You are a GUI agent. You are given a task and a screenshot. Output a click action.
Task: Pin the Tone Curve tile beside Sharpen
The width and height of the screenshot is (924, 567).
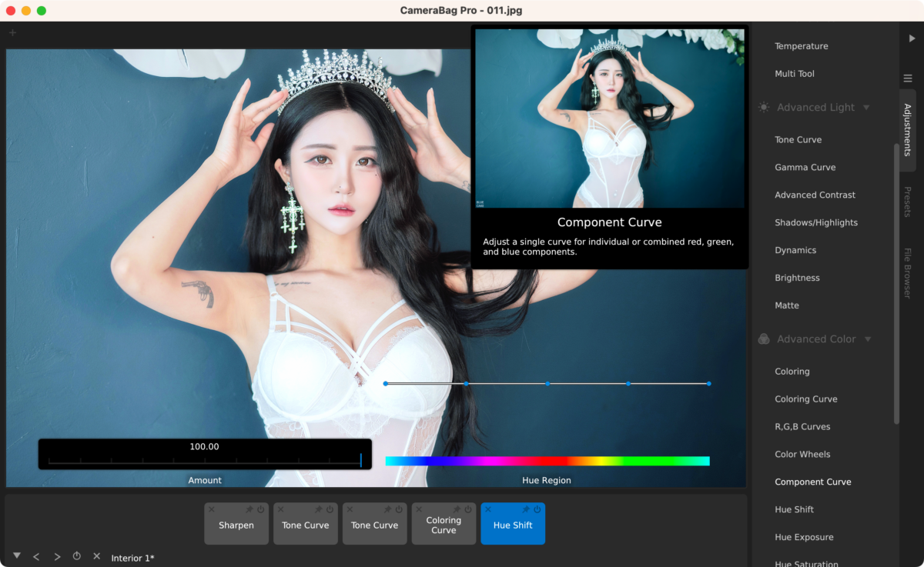tap(319, 509)
